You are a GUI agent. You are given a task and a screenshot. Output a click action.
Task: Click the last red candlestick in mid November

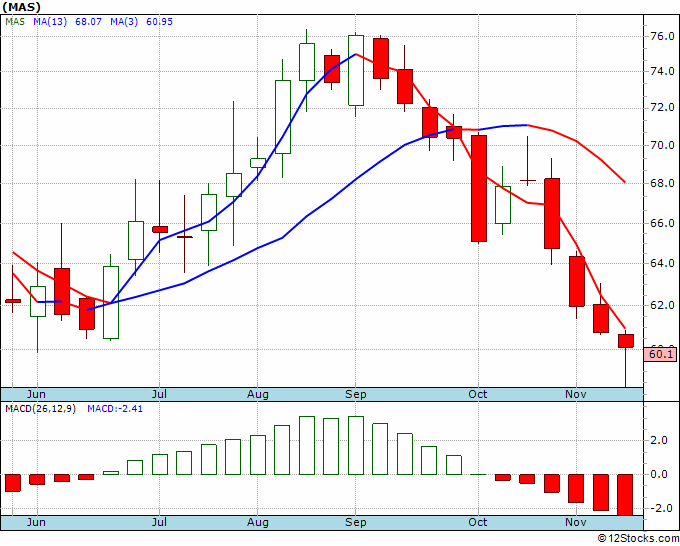(x=626, y=341)
